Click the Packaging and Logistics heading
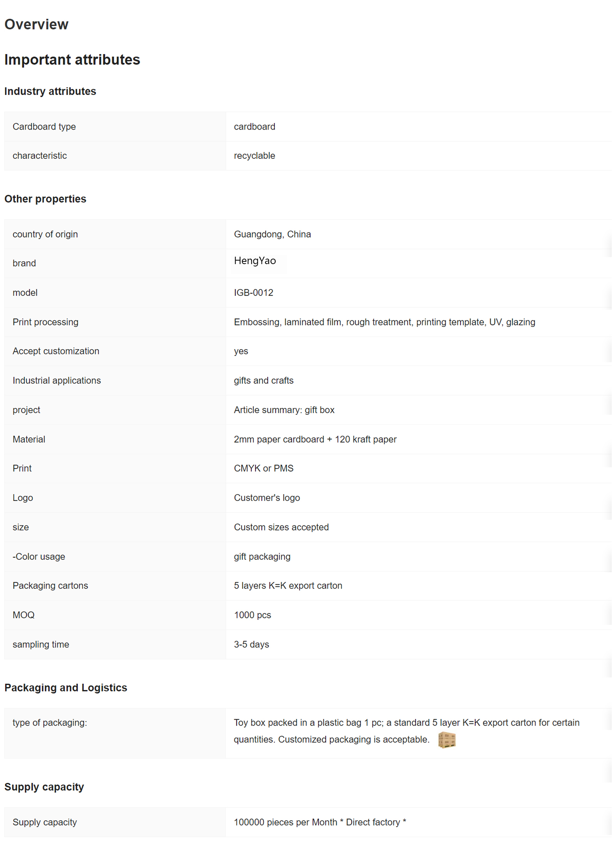 [65, 687]
